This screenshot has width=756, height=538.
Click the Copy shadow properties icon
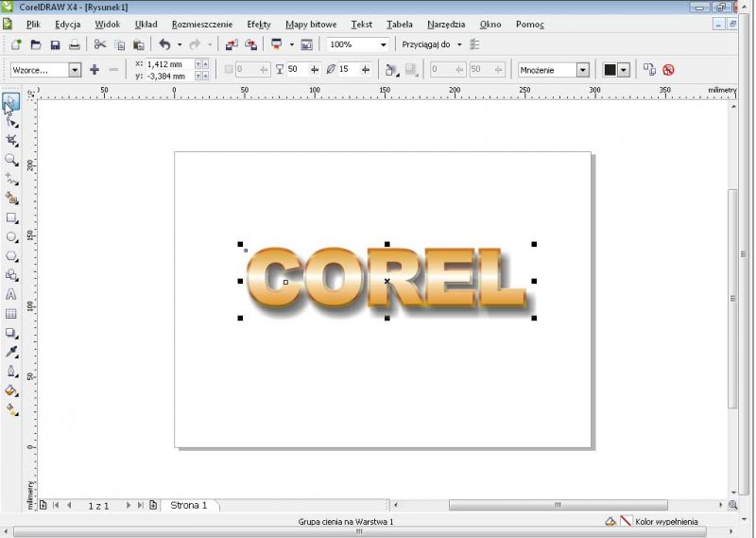[x=649, y=70]
